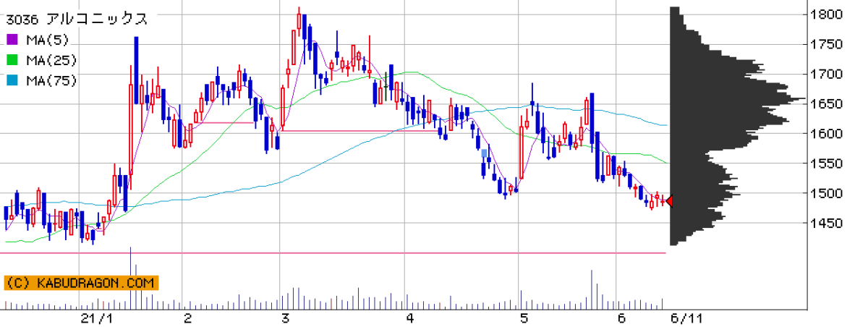Click the green MA(25) legend swatch

click(11, 61)
